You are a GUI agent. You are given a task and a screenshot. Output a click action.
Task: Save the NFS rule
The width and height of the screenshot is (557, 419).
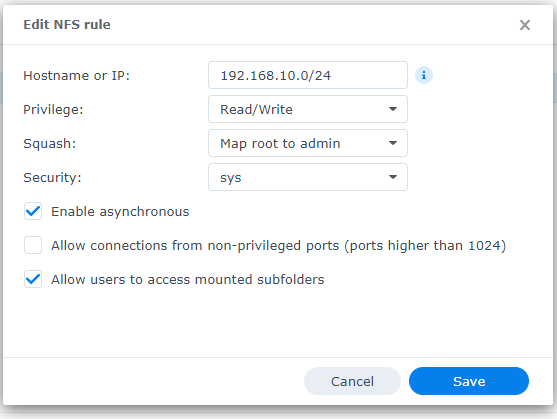pos(469,381)
